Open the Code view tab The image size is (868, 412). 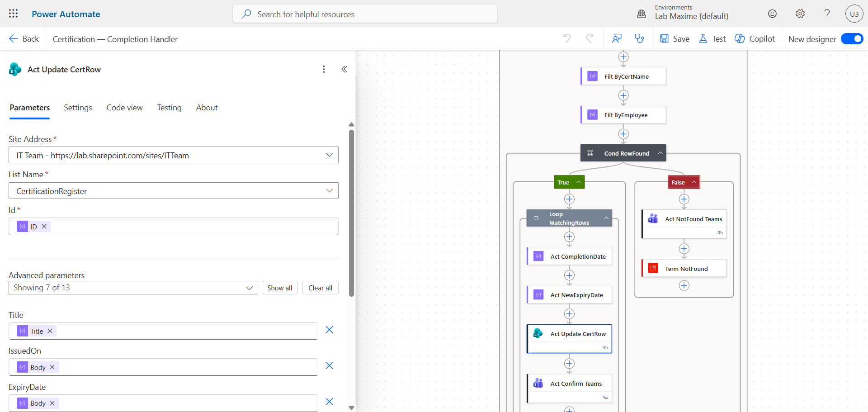click(x=125, y=108)
